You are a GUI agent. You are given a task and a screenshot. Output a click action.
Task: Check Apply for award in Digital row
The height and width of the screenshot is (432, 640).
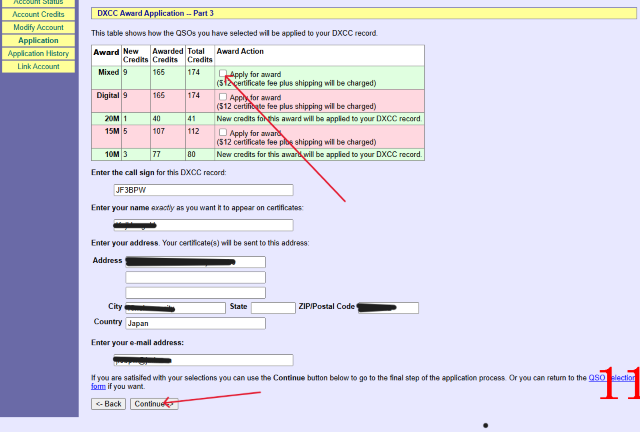(223, 97)
